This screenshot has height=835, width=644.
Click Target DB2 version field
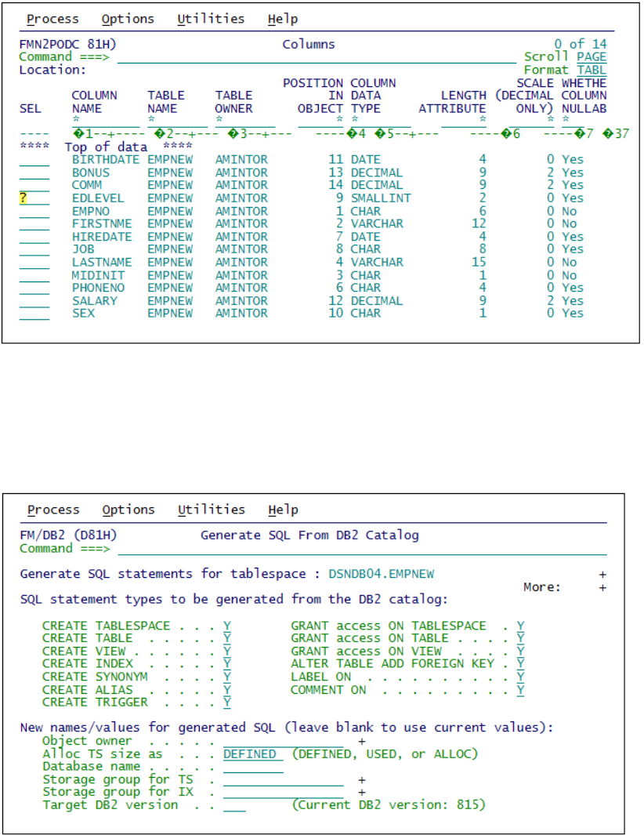coord(234,805)
